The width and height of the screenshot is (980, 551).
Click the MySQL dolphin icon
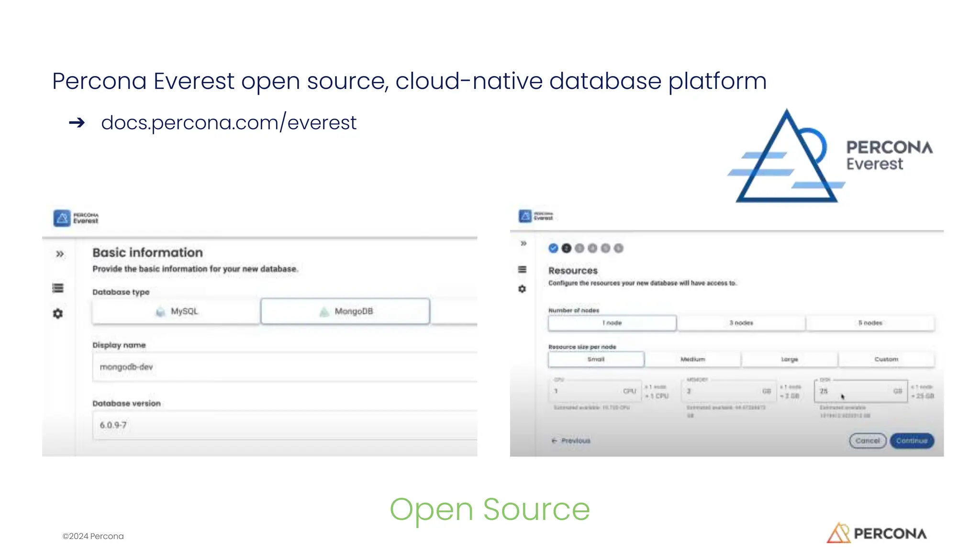coord(161,312)
